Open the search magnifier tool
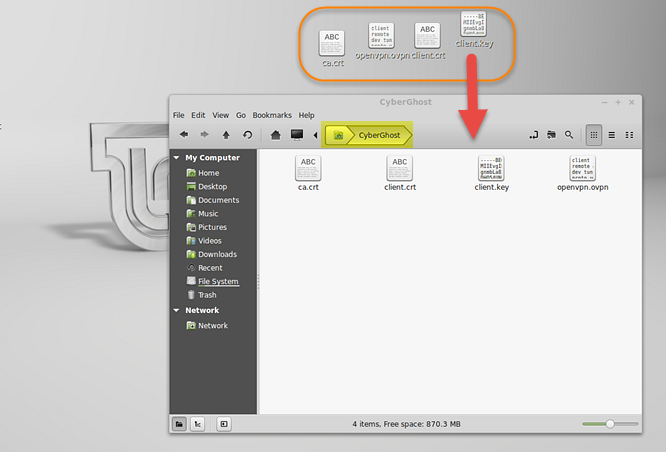Viewport: 666px width, 452px height. click(x=569, y=135)
